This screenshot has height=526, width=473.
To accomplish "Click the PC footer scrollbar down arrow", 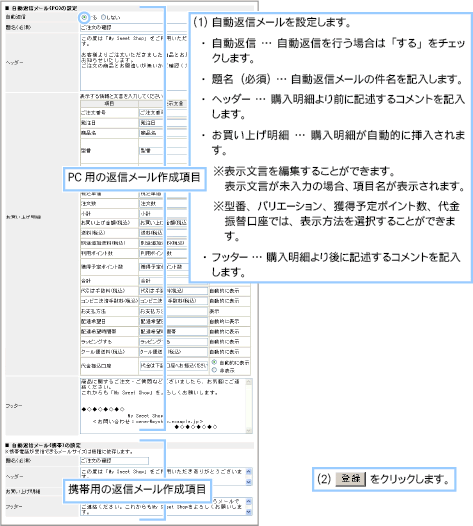I will click(x=249, y=430).
